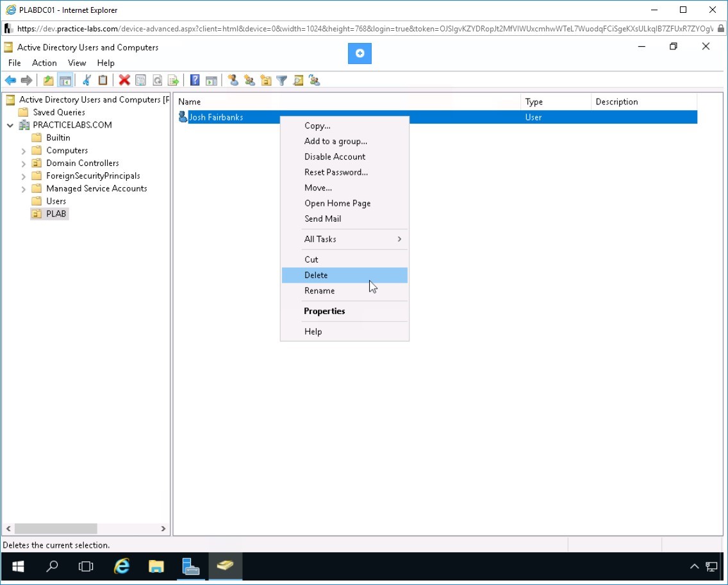This screenshot has width=728, height=585.
Task: Toggle the Show/Hide Action Pane icon
Action: click(211, 80)
